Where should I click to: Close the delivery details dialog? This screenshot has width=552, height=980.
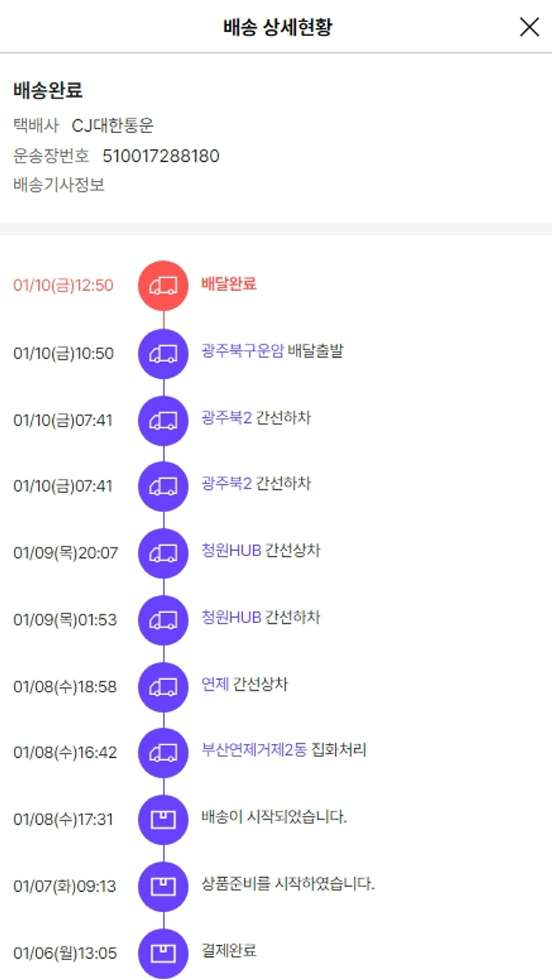[x=529, y=27]
